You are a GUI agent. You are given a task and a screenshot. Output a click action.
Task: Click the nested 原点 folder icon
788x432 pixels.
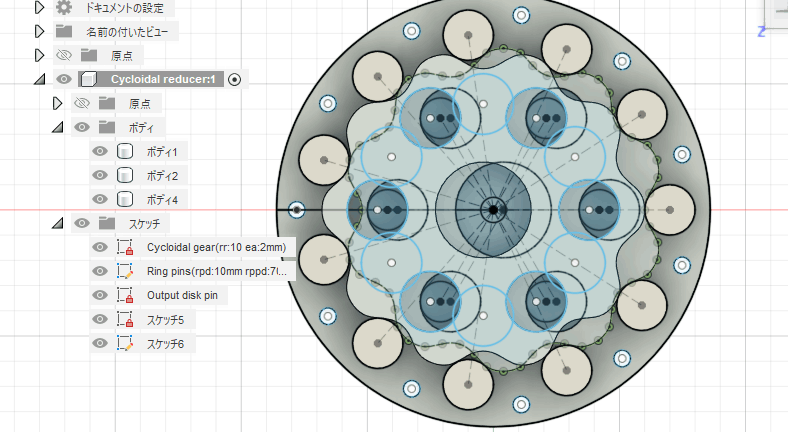point(107,103)
